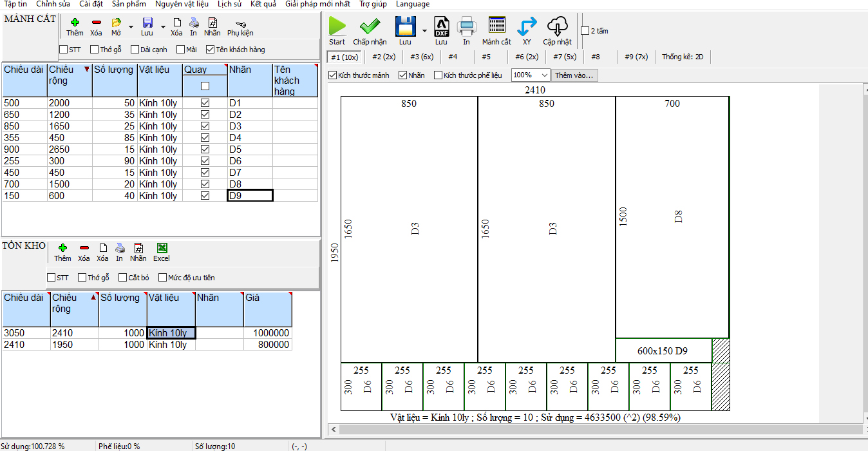Toggle Kích thước phế liệu checkbox
Viewport: 868px width, 451px height.
(x=439, y=75)
